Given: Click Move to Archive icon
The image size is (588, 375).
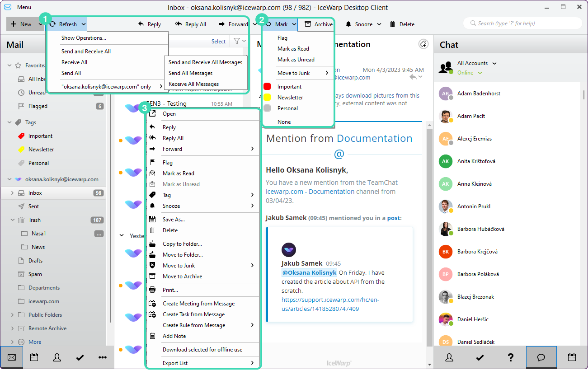Looking at the screenshot, I should pyautogui.click(x=152, y=277).
